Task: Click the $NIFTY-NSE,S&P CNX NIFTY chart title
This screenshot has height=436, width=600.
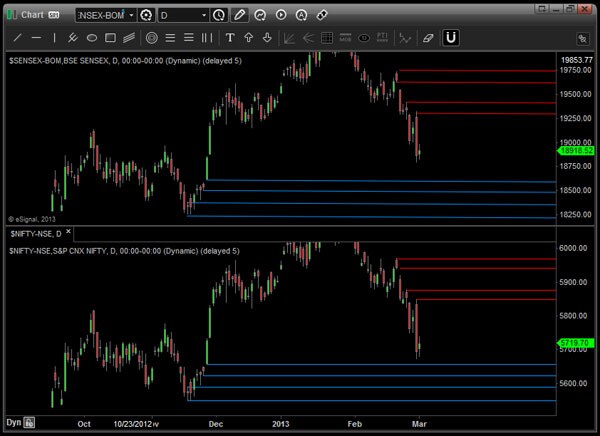Action: 124,251
